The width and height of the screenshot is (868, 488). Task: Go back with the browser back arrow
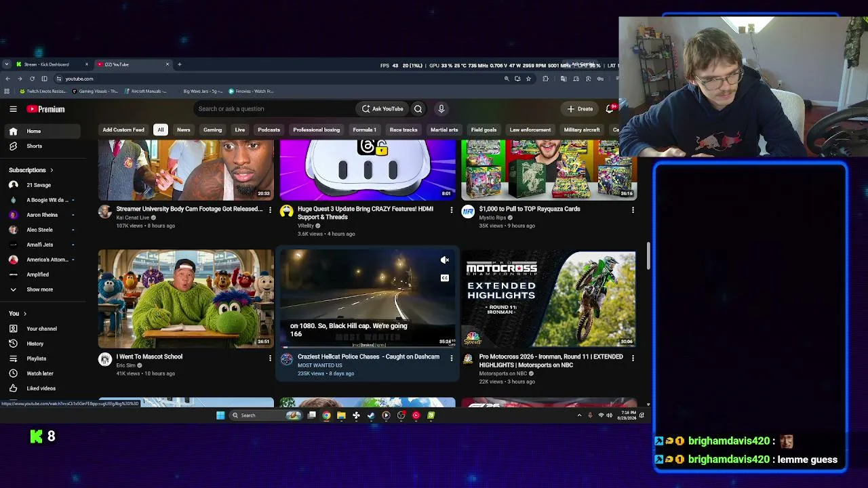coord(7,79)
